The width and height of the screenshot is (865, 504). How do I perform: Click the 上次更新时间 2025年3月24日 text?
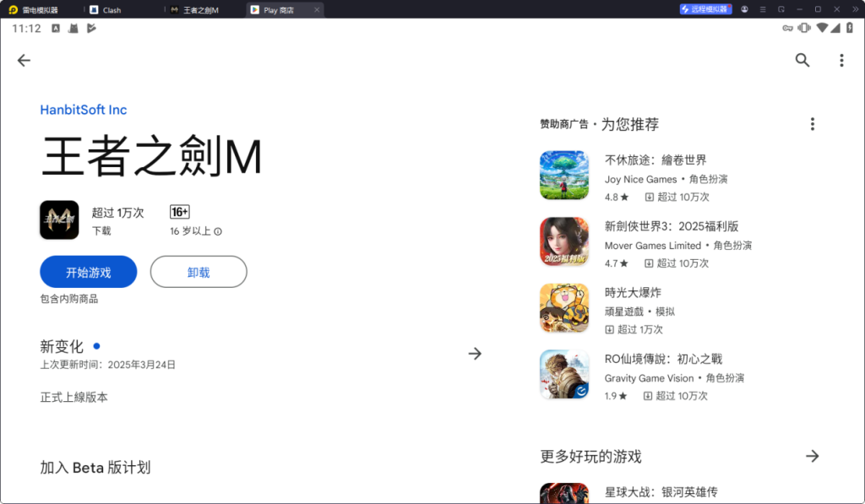pyautogui.click(x=107, y=365)
